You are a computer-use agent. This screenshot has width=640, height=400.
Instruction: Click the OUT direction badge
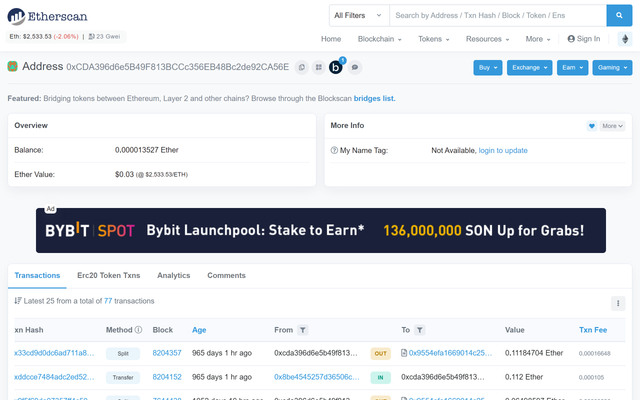[380, 353]
